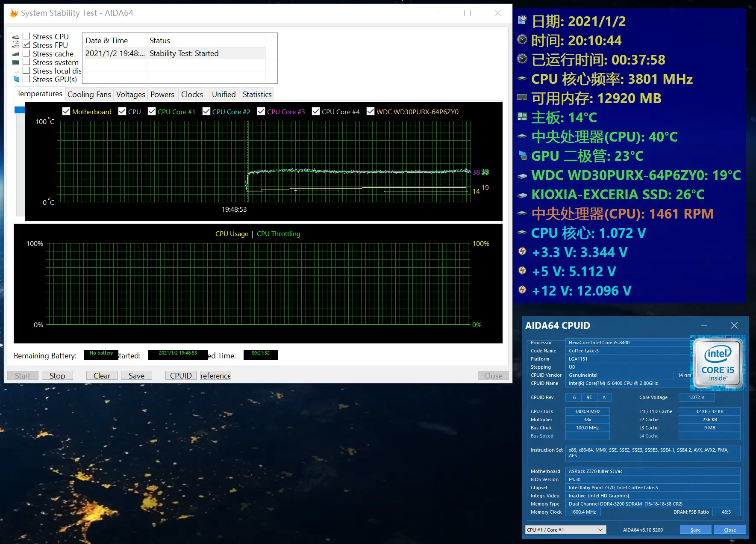Screen dimensions: 756x544
Task: Enable the Stress GPU(s) checkbox
Action: 26,79
